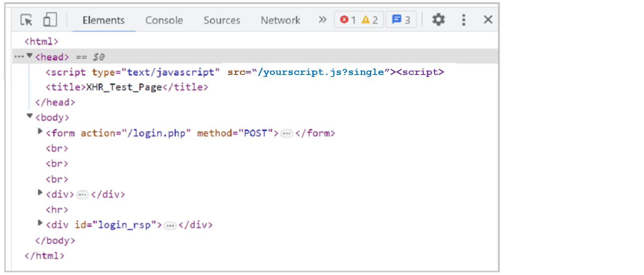Switch to the Console tab
This screenshot has height=275, width=644.
pos(164,20)
